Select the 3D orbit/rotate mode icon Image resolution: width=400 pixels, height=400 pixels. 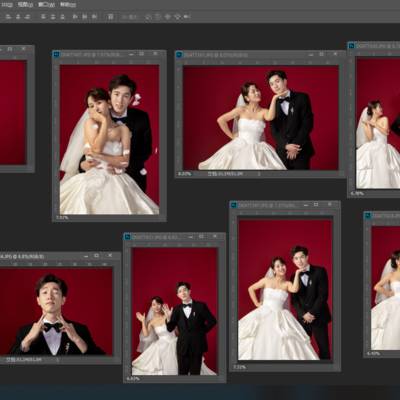[x=148, y=17]
